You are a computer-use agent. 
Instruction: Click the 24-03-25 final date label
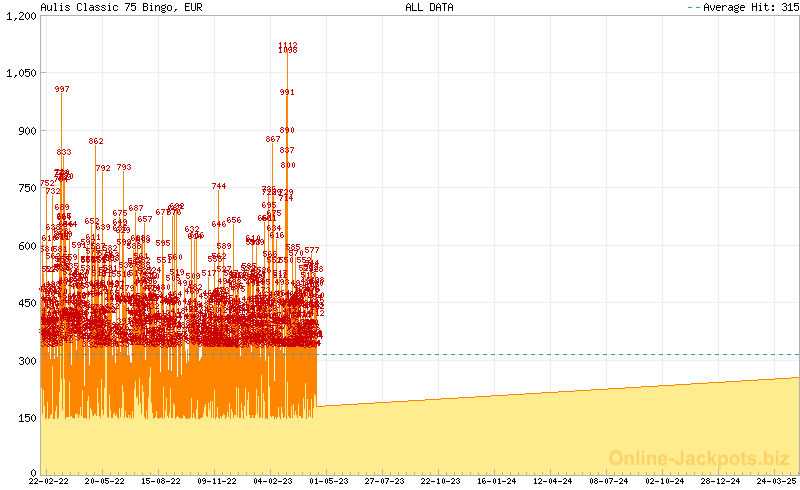click(778, 481)
